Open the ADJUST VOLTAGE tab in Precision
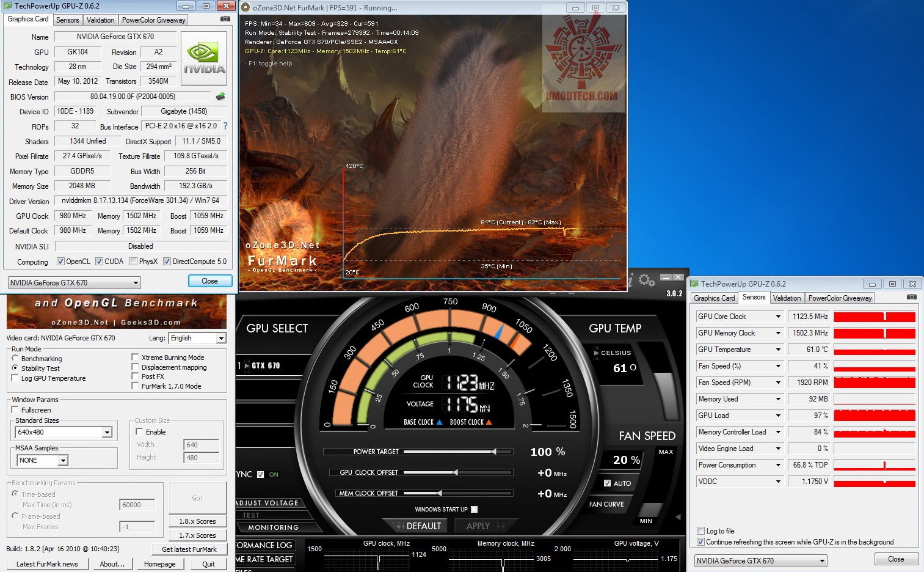 click(267, 503)
